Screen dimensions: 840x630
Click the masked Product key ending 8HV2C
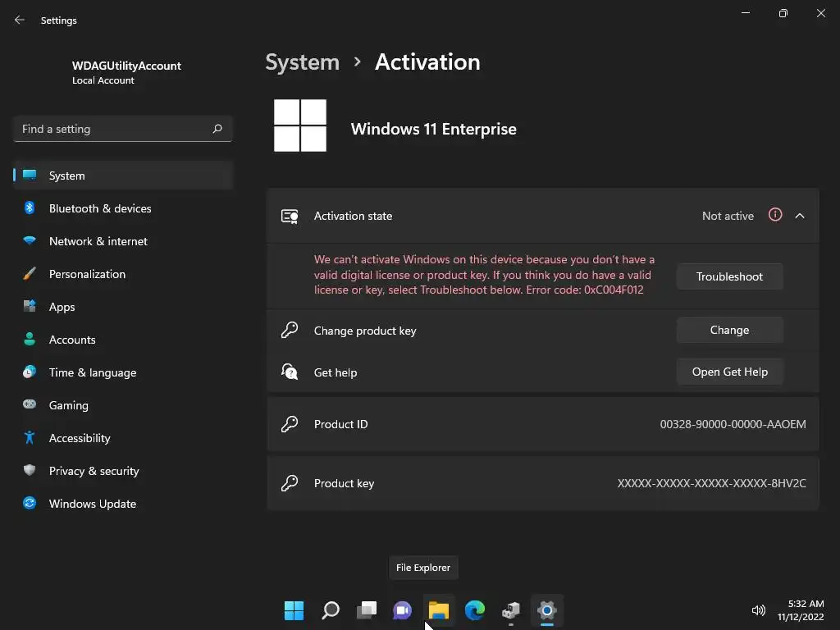pos(711,482)
